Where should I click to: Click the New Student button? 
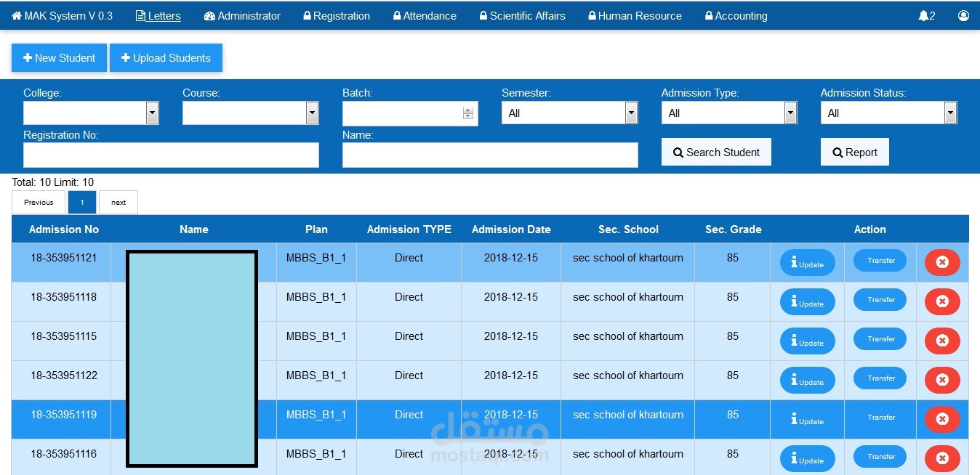pos(59,58)
